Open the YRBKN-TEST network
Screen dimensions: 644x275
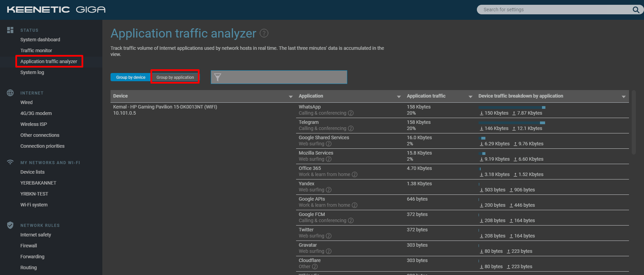click(34, 194)
